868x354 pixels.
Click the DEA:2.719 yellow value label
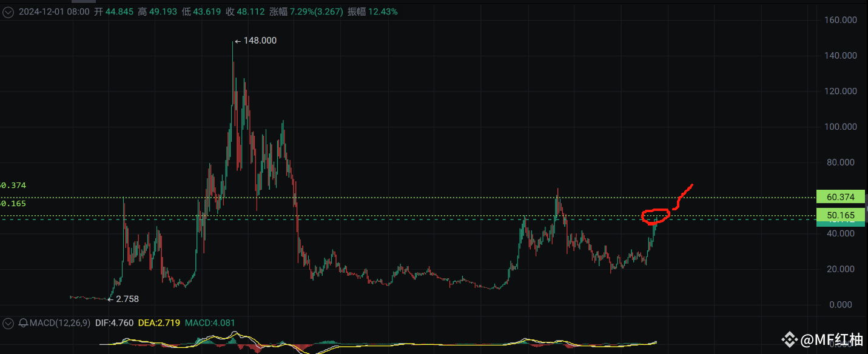point(159,323)
